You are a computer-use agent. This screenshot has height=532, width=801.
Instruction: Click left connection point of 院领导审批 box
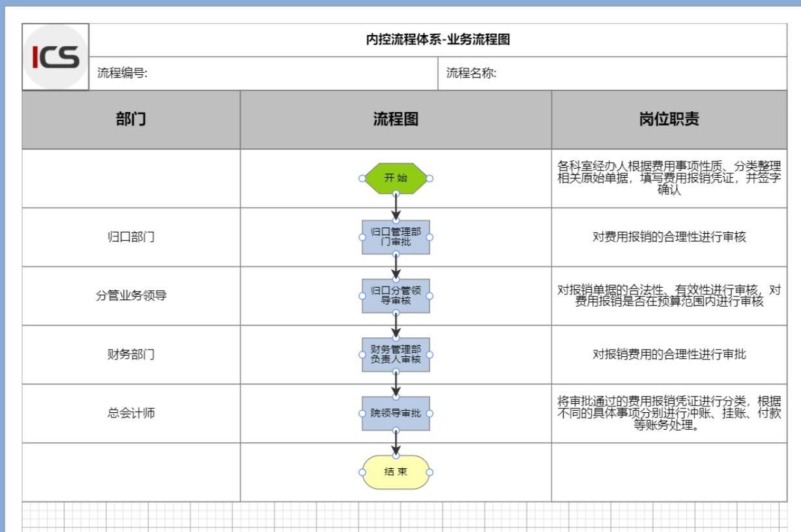(x=362, y=413)
